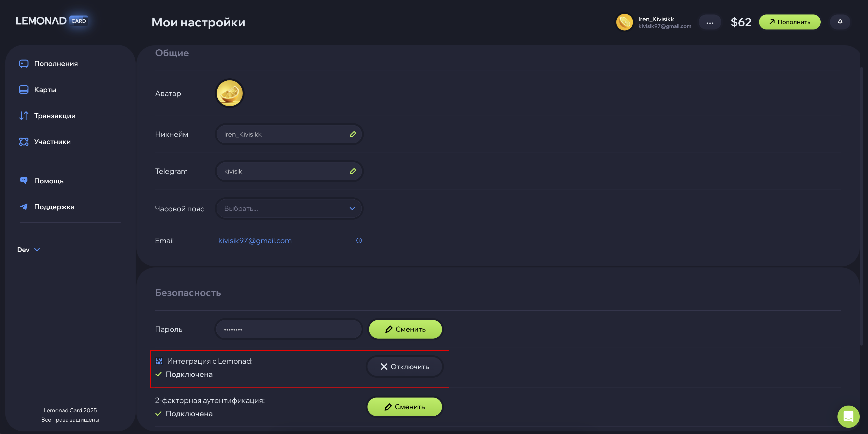
Task: Click the kivisik97@gmail.com email link
Action: coord(255,240)
